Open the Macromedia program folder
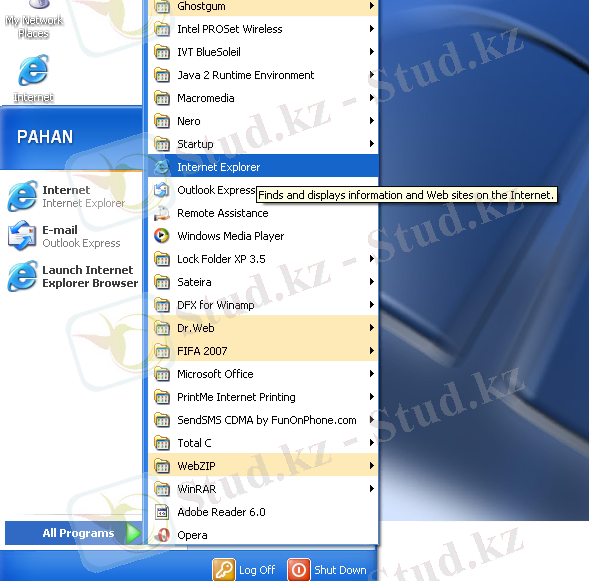 click(263, 98)
